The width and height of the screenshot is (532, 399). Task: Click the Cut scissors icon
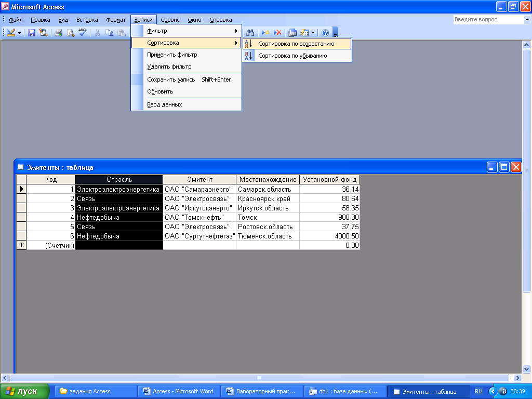[x=97, y=33]
